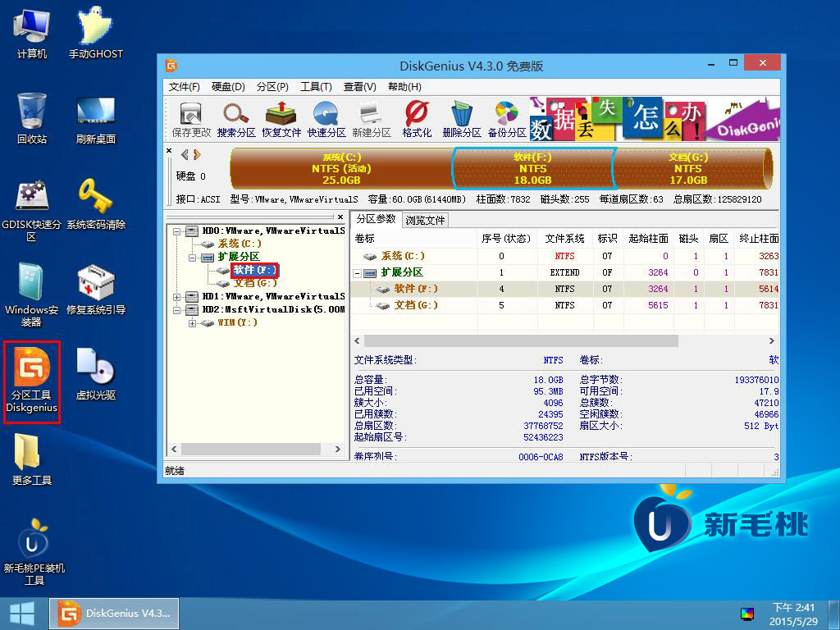
Task: Switch to the 浏览文件 tab
Action: click(x=425, y=220)
